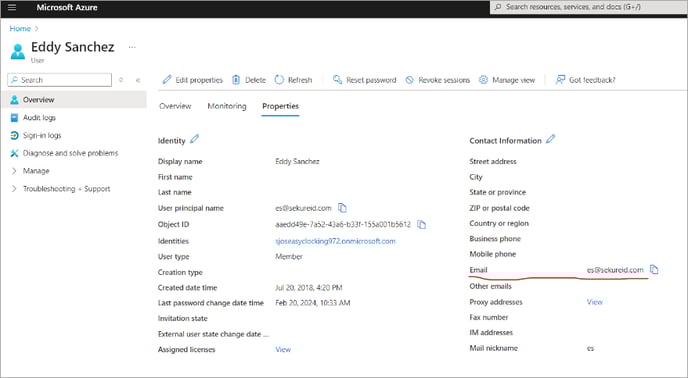Edit Contact Information using the pencil icon
Screen dimensions: 688x378
click(x=551, y=139)
